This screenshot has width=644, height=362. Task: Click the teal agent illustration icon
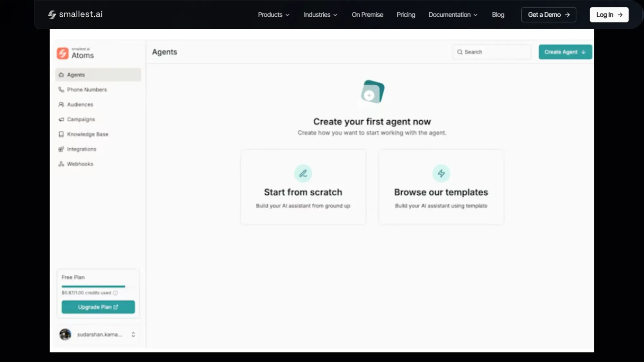(x=373, y=92)
